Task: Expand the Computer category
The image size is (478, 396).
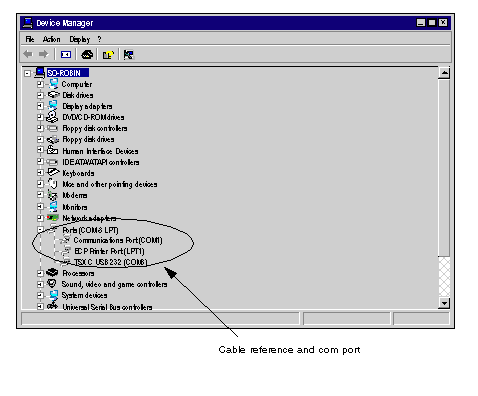Action: click(x=40, y=84)
